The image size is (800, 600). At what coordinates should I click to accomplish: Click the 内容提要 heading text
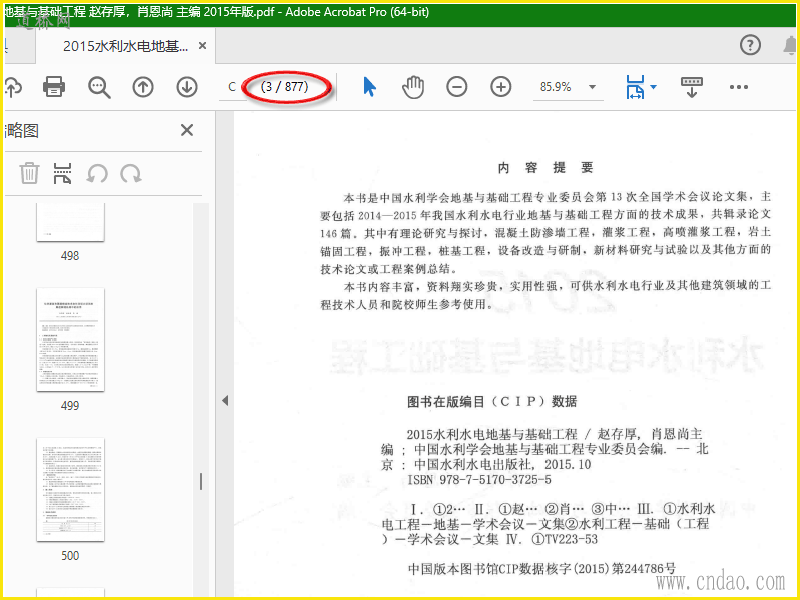pyautogui.click(x=545, y=168)
